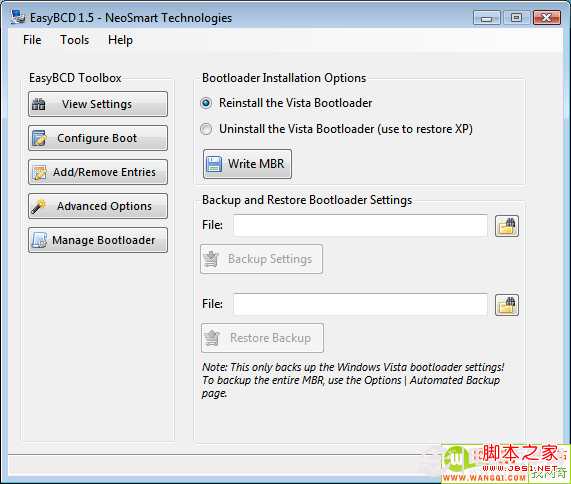This screenshot has height=484, width=571.
Task: Click the EasyBCD title bar app icon
Action: [x=18, y=17]
